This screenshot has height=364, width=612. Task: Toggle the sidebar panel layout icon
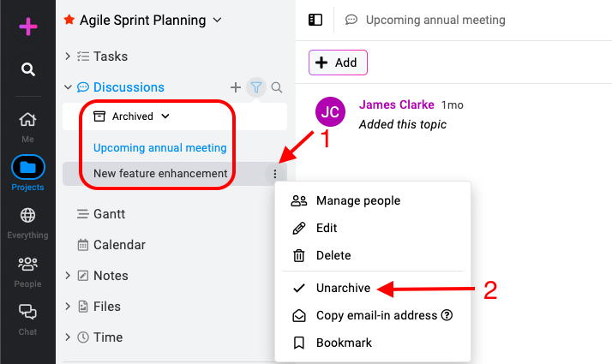[x=315, y=20]
